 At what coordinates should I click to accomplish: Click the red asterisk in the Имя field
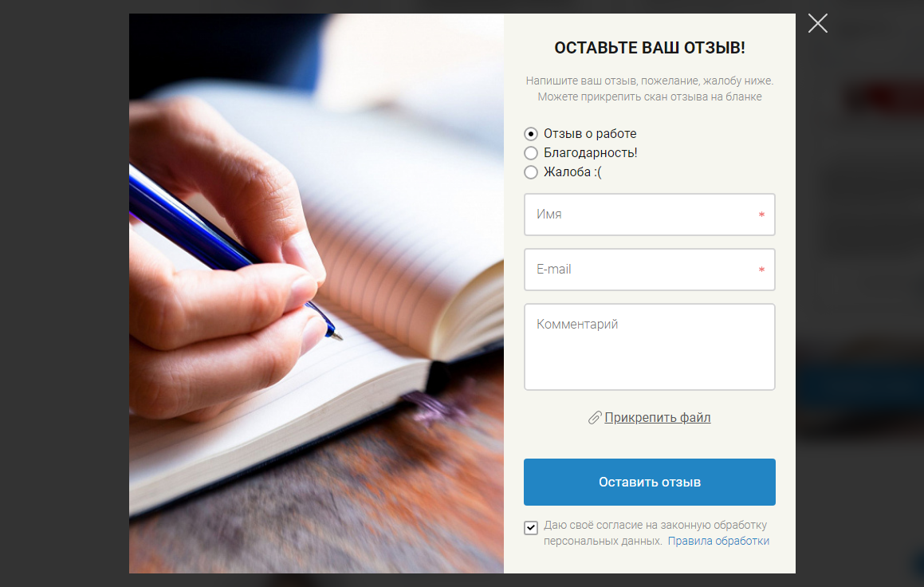(761, 215)
